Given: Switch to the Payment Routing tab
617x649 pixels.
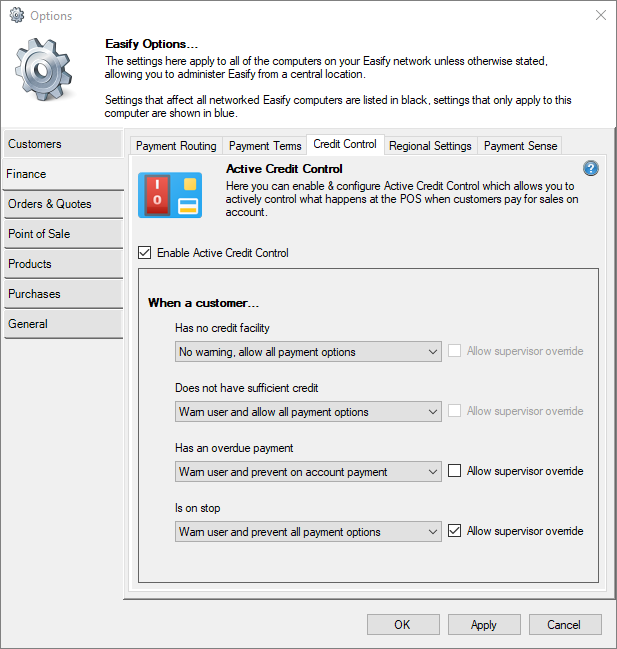Looking at the screenshot, I should (176, 146).
